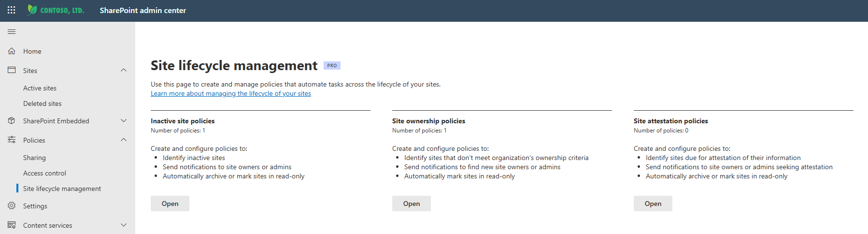Click 'Use this page to create and manage policies' description
Image resolution: width=868 pixels, height=234 pixels.
(296, 84)
